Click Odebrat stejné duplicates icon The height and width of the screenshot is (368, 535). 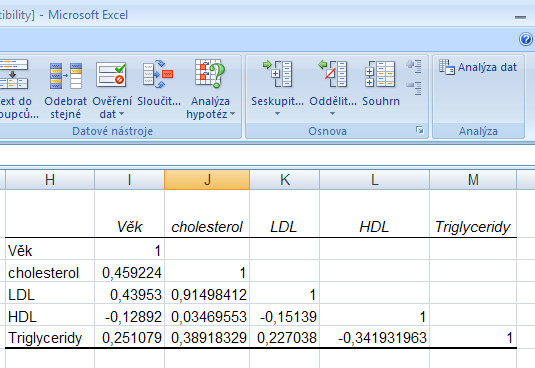click(66, 75)
